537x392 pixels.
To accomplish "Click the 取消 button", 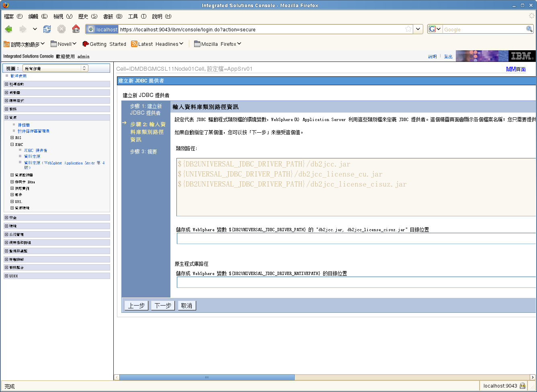I will [x=187, y=306].
